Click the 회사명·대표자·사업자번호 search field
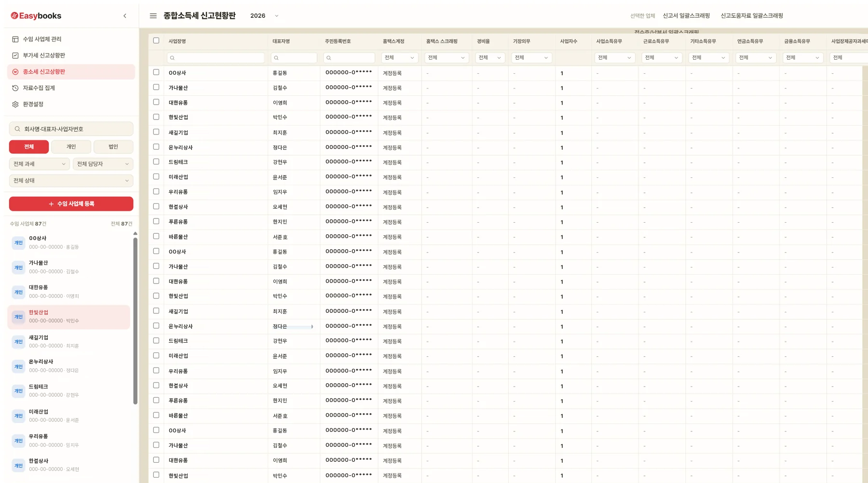The height and width of the screenshot is (483, 868). coord(71,129)
